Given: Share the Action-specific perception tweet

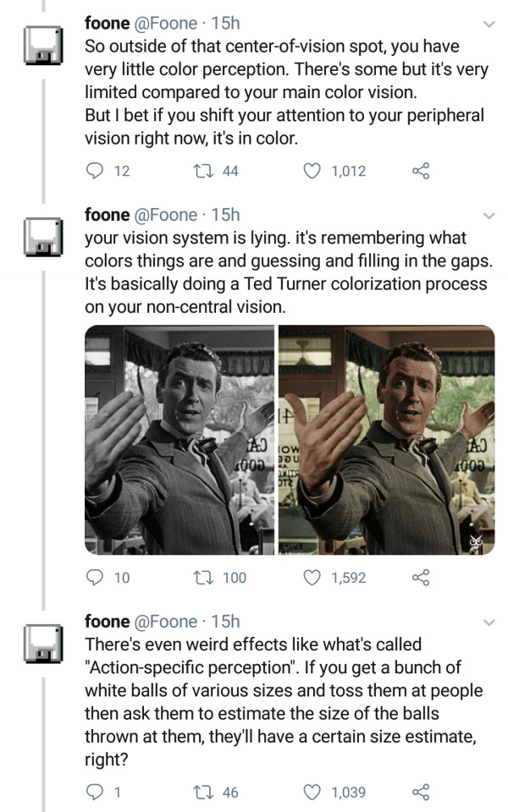Looking at the screenshot, I should point(421,793).
